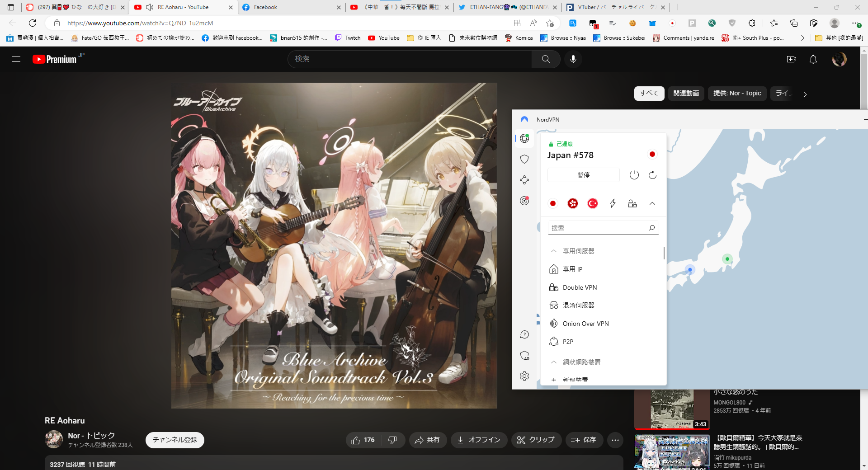868x470 pixels.
Task: Click the YouTube search magnifier button
Action: point(546,59)
